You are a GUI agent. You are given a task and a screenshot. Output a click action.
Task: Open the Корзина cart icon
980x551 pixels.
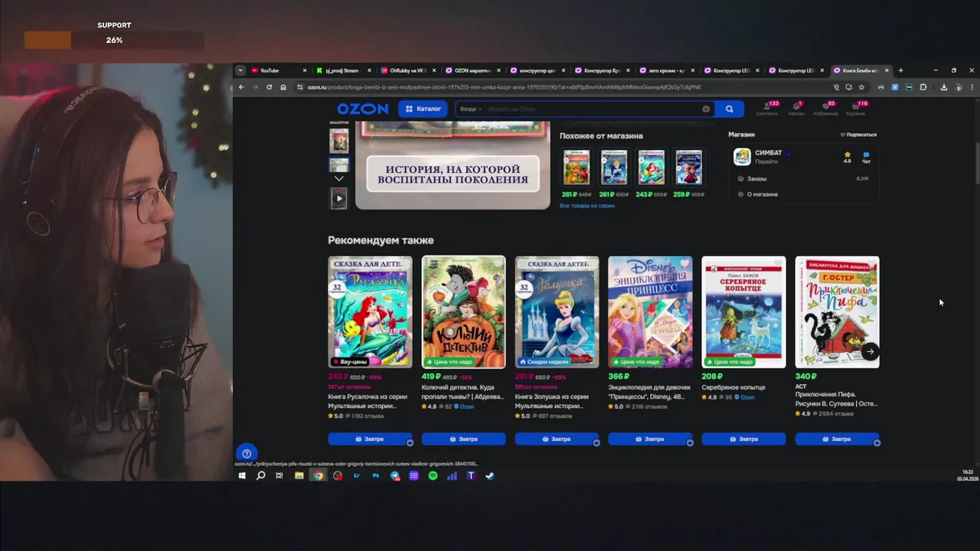856,108
